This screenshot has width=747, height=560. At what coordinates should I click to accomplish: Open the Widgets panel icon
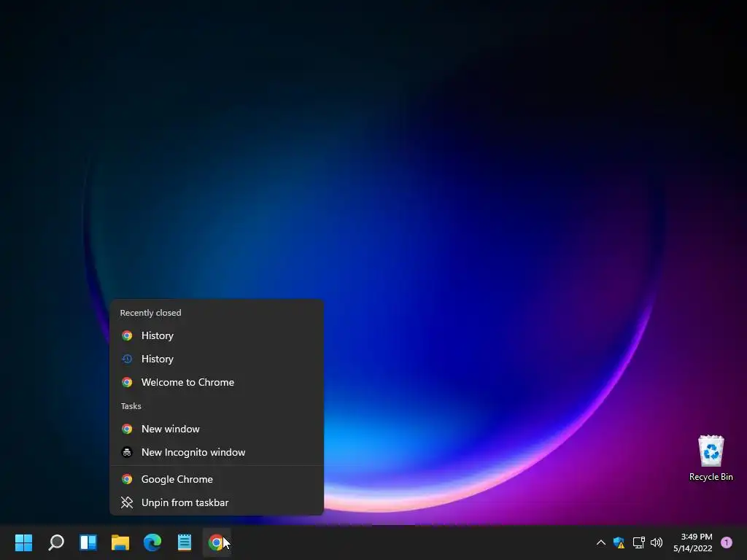88,542
